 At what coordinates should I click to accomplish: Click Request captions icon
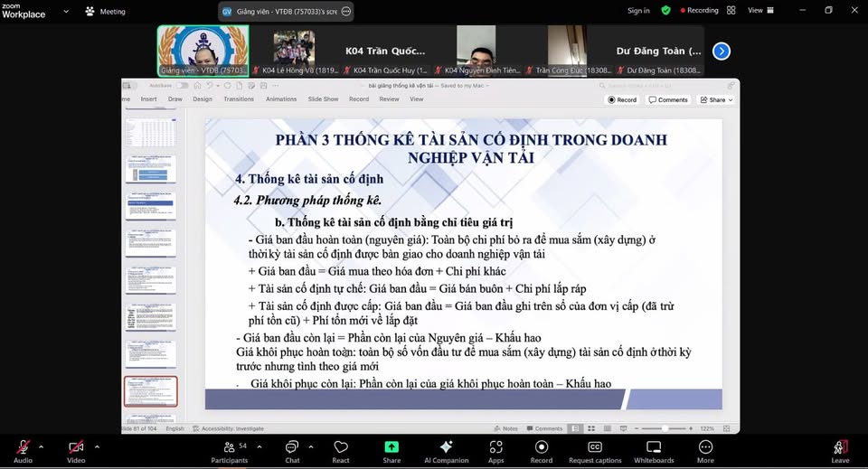(595, 447)
